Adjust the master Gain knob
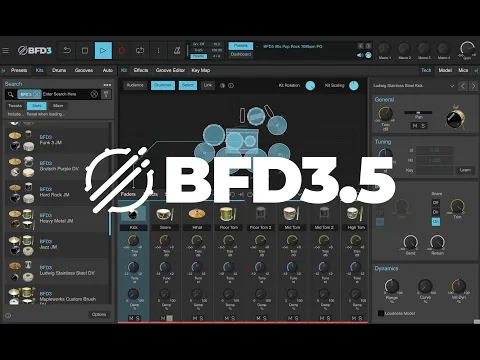The height and width of the screenshot is (360, 480). 467,49
